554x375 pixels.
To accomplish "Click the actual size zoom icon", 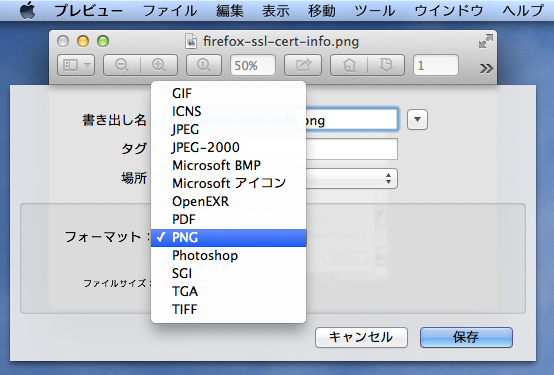I will click(x=204, y=65).
